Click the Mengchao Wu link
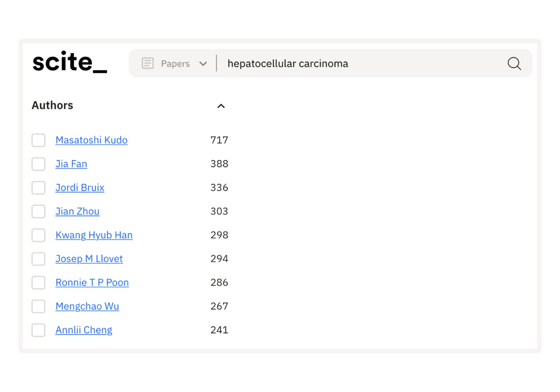The height and width of the screenshot is (392, 560). pyautogui.click(x=87, y=306)
